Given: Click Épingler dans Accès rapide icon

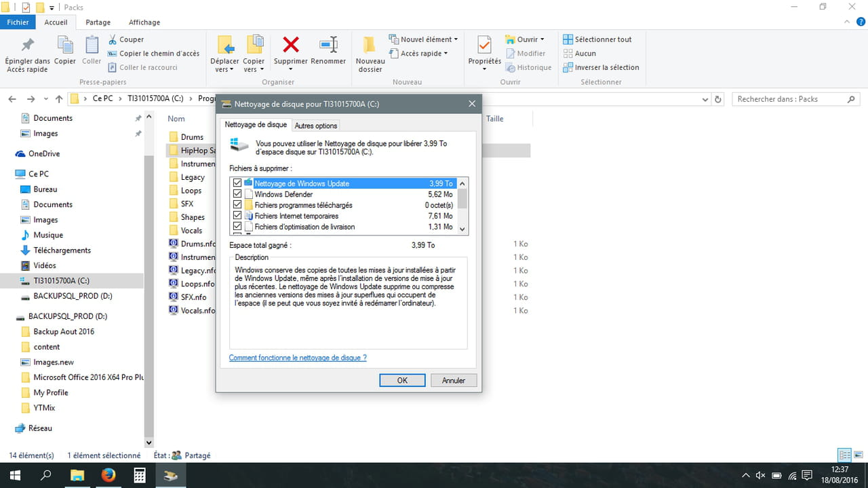Looking at the screenshot, I should pyautogui.click(x=28, y=45).
